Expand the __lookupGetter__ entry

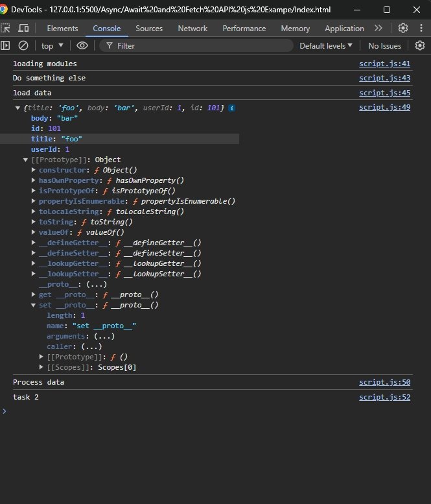pos(34,263)
